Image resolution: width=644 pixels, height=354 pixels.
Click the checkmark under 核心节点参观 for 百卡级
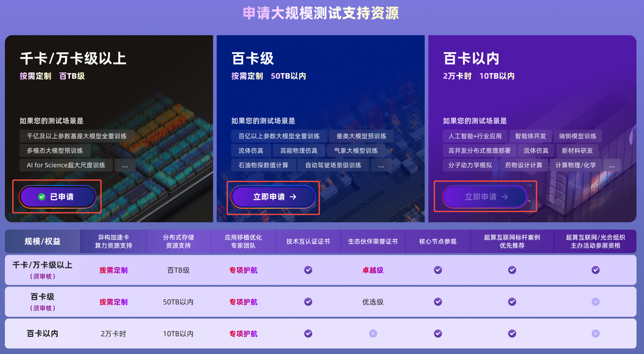point(437,302)
